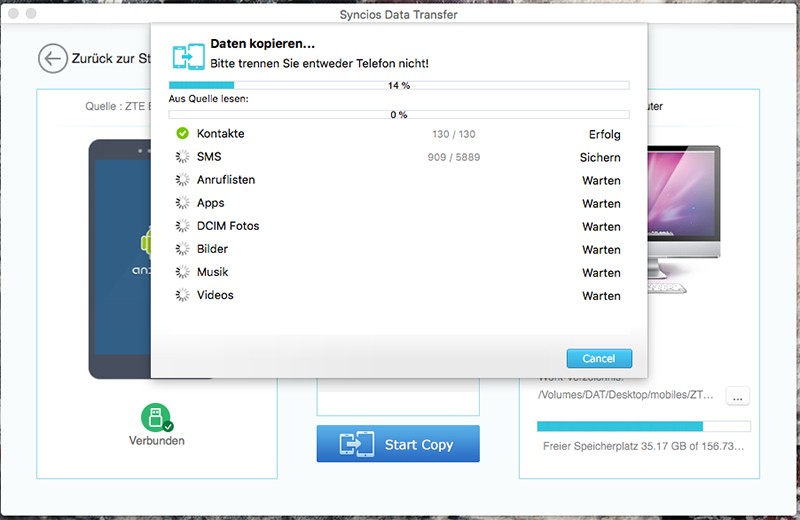Screen dimensions: 800x520
Task: Click the phone transfer icon in dialog header
Action: tap(188, 56)
